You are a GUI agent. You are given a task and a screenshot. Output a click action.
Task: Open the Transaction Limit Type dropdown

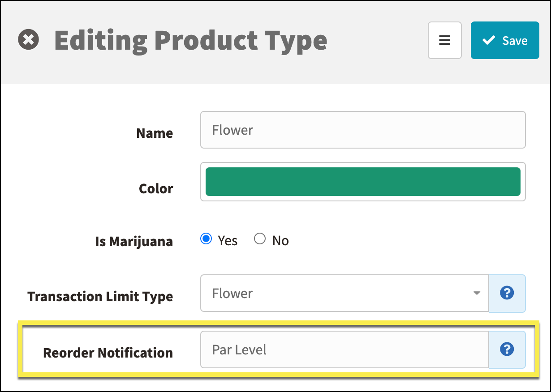(x=344, y=294)
